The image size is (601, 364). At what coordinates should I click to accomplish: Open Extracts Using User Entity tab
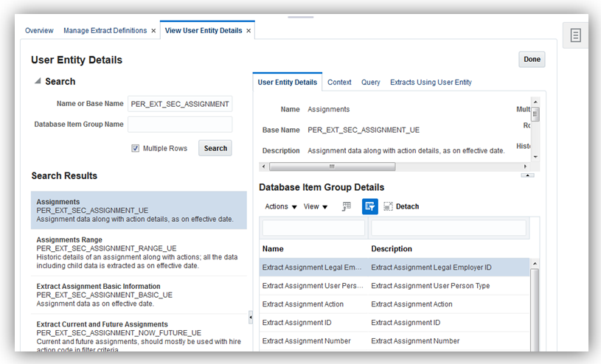pyautogui.click(x=431, y=82)
